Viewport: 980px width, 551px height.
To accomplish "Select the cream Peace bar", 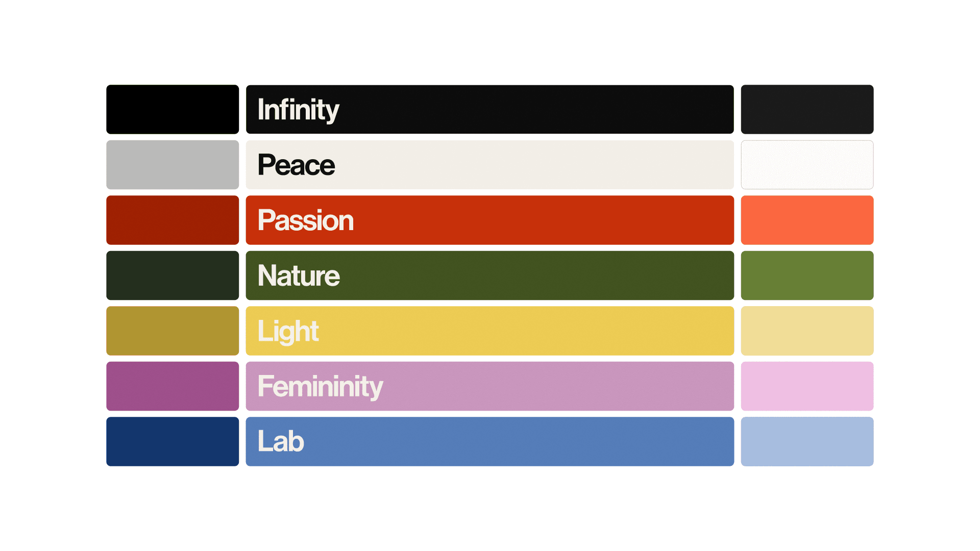I will point(489,165).
